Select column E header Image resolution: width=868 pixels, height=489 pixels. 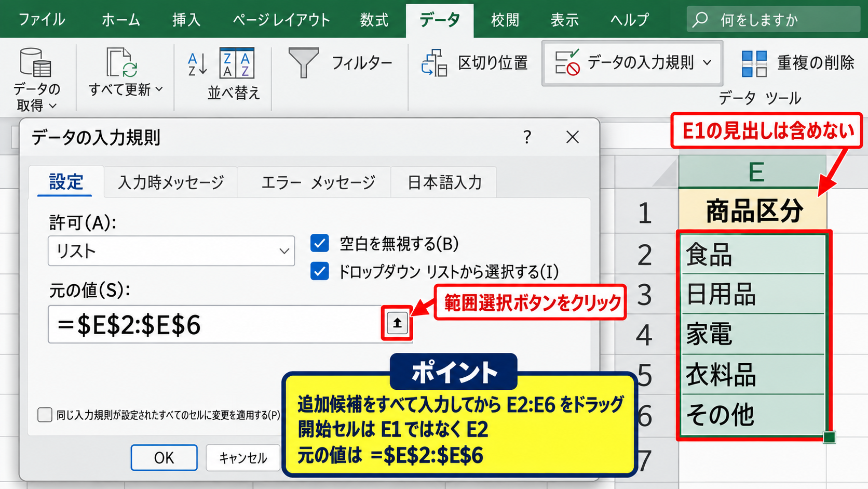tap(752, 171)
